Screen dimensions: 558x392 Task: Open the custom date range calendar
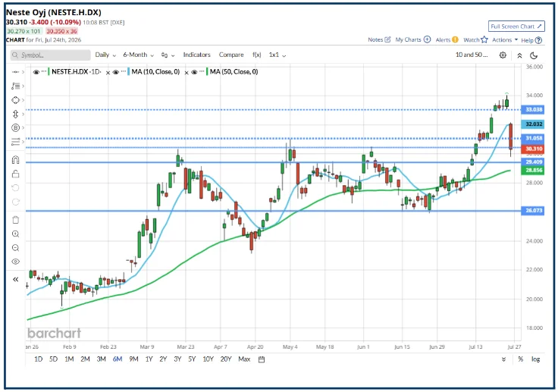click(x=262, y=359)
